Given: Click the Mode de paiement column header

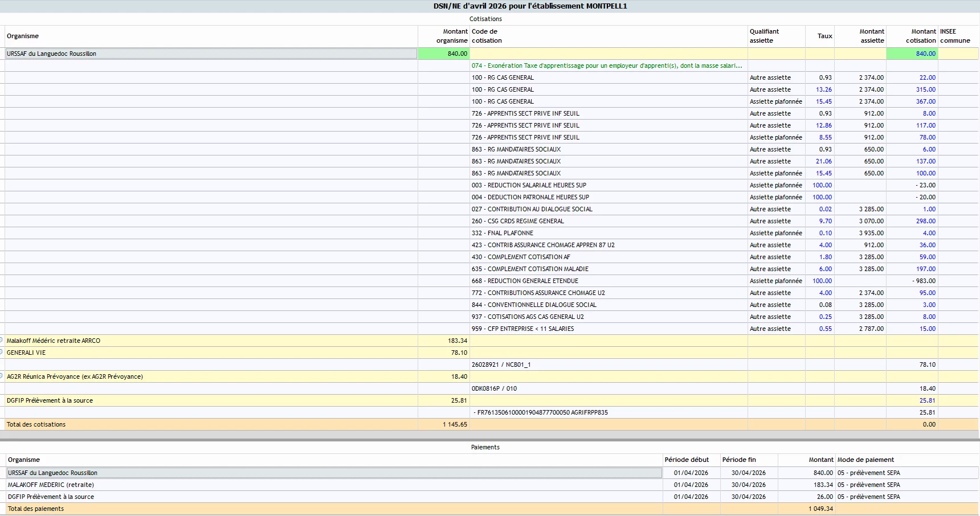Looking at the screenshot, I should (x=865, y=460).
